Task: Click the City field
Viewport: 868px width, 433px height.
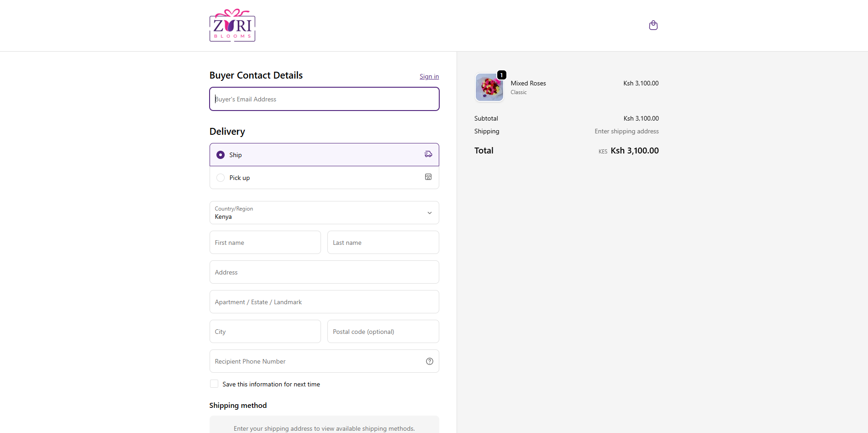Action: [x=265, y=331]
